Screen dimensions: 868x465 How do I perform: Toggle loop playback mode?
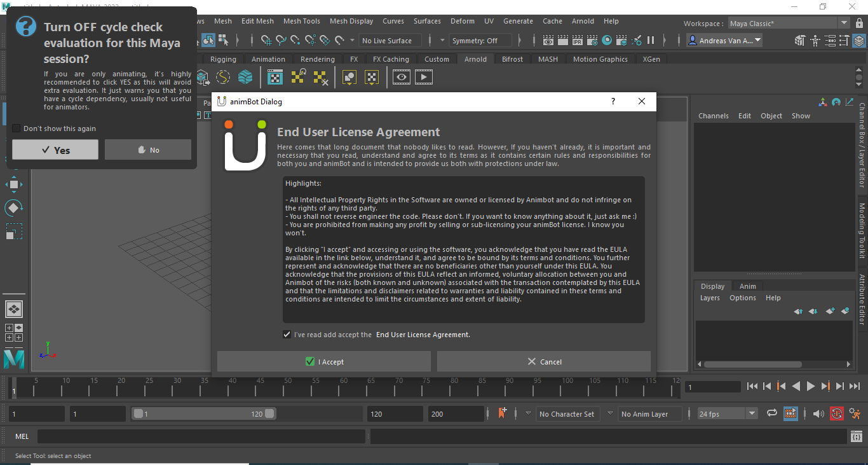point(772,413)
